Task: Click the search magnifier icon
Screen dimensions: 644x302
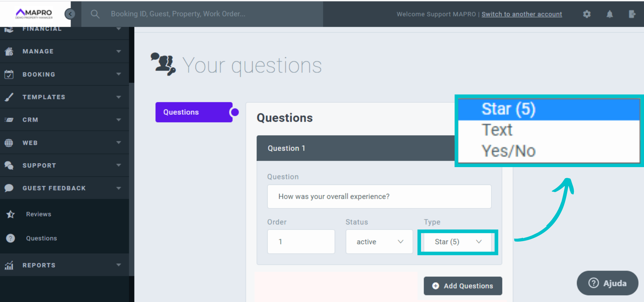Action: [95, 14]
